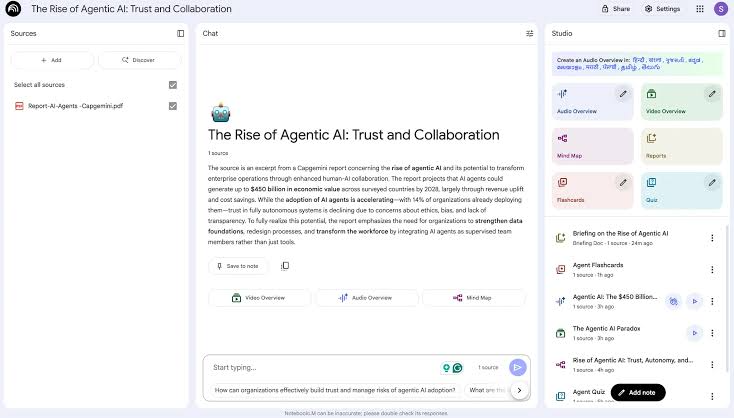Image resolution: width=734 pixels, height=418 pixels.
Task: Customize Quiz with pencil icon
Action: tap(712, 183)
